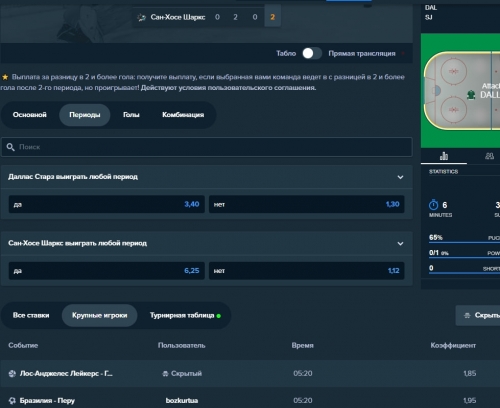
Task: Click the soccer icon beside Бразилия - Перу
Action: click(12, 401)
